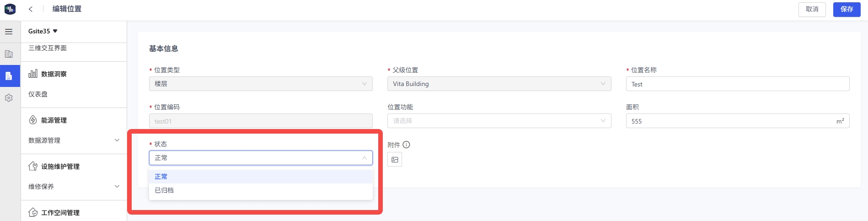This screenshot has height=221, width=868.
Task: Open the 位置功能 dropdown
Action: pos(499,121)
